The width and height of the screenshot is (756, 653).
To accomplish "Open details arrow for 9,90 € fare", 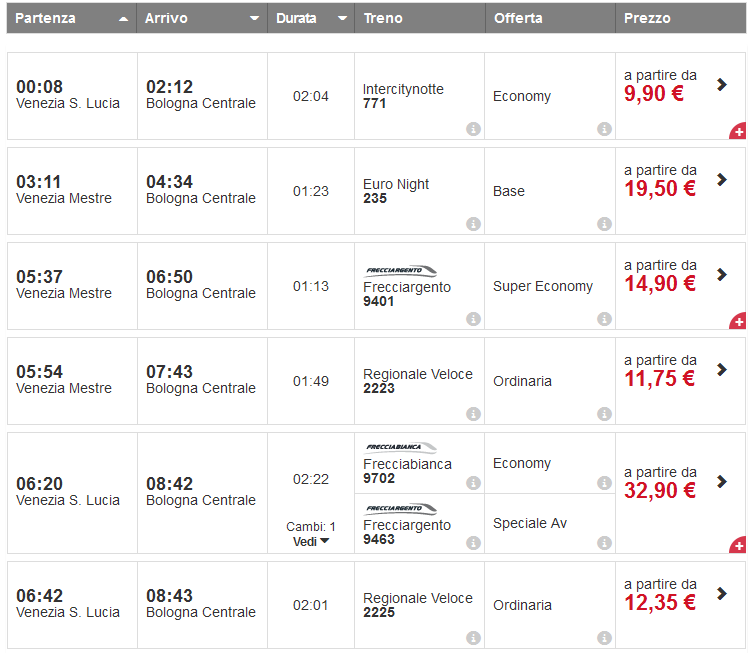I will (x=722, y=85).
